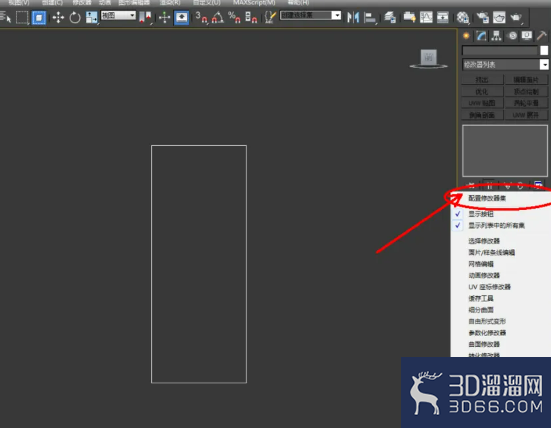Image resolution: width=551 pixels, height=428 pixels.
Task: Toggle the Graphite ribbon icon
Action: pyautogui.click(x=409, y=17)
